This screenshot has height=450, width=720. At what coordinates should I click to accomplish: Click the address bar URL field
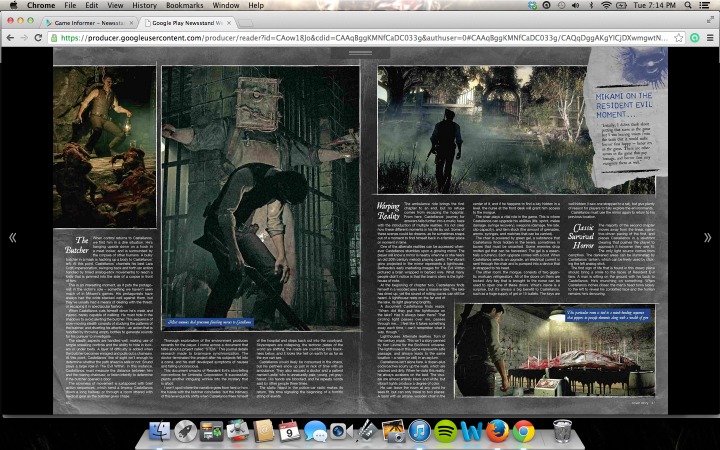pos(366,38)
